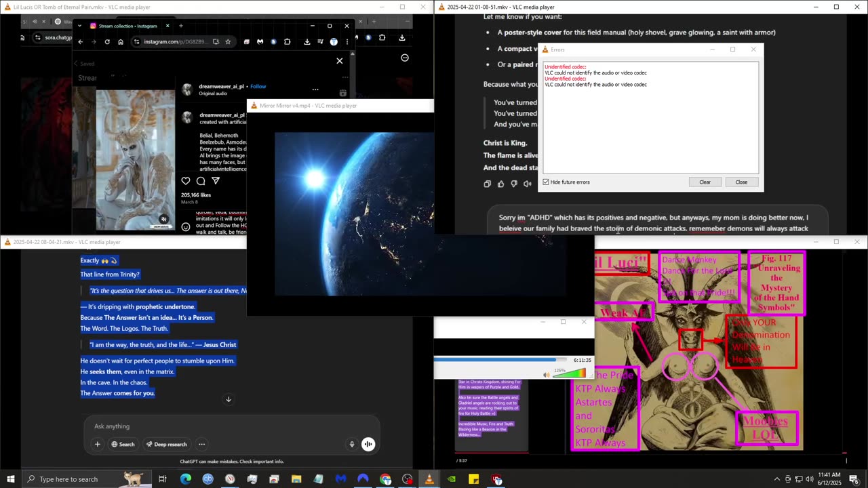This screenshot has height=488, width=868.
Task: Open more tools ellipsis in ChatGPT composer
Action: point(201,445)
